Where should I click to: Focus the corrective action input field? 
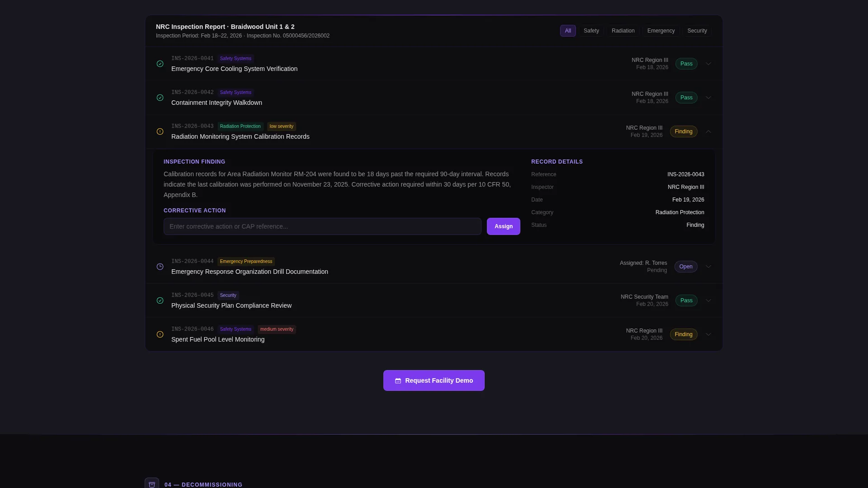322,226
